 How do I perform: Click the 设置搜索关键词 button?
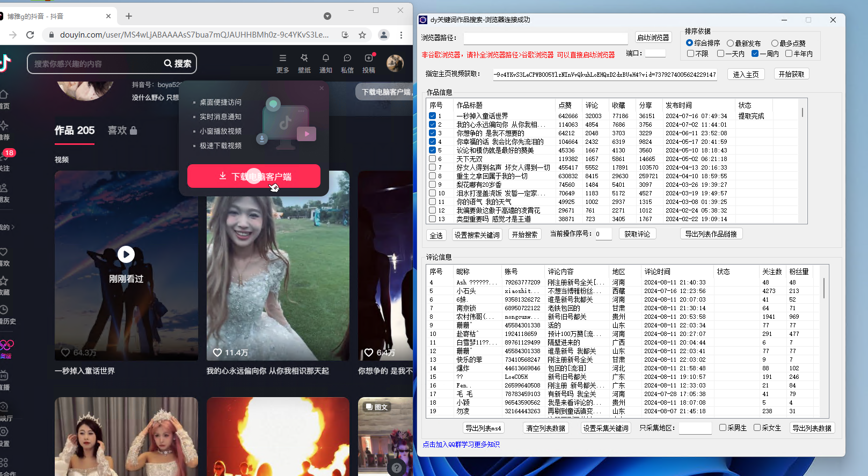pyautogui.click(x=477, y=235)
